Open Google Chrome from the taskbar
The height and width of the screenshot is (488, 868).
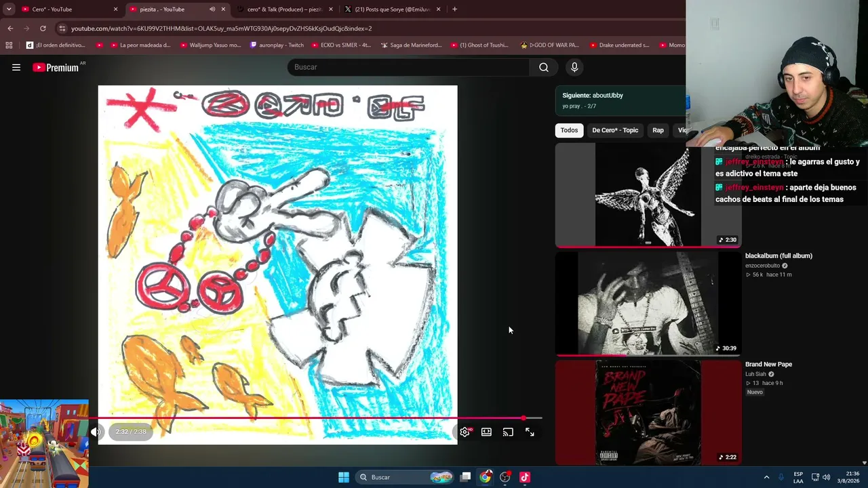tap(485, 477)
